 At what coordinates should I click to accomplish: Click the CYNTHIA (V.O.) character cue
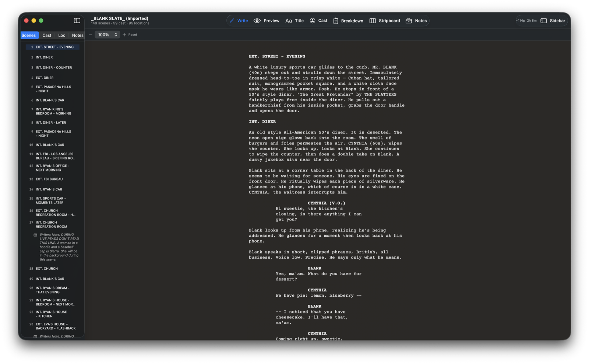(x=327, y=203)
